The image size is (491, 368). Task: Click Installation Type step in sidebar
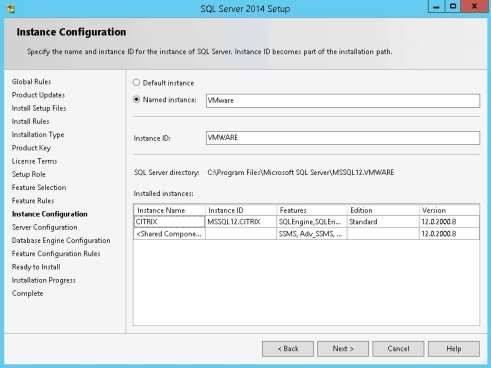click(38, 135)
